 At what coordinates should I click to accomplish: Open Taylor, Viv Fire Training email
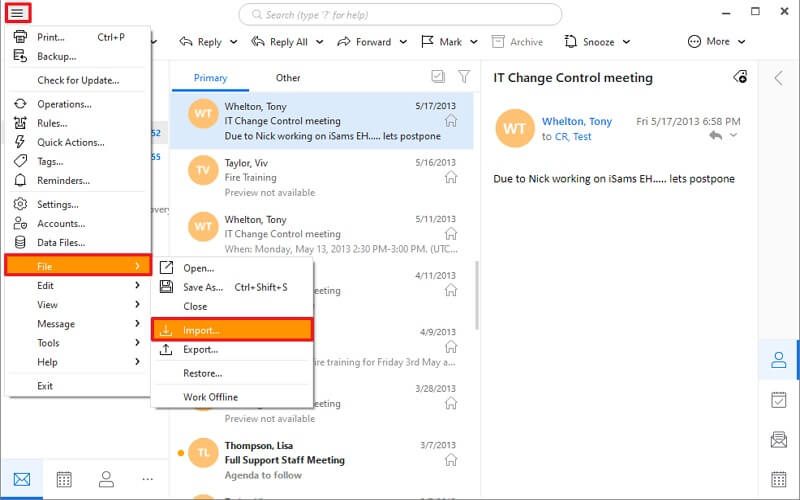(322, 177)
